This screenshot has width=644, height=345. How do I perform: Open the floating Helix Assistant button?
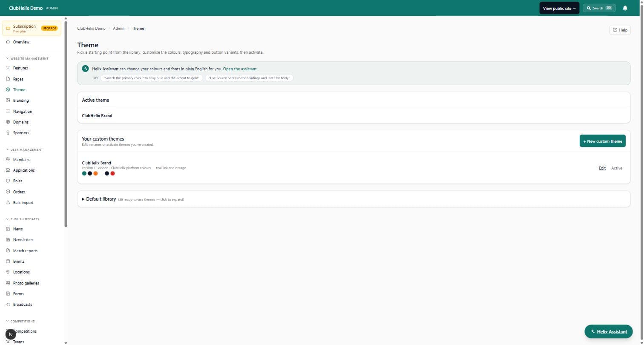coord(609,331)
